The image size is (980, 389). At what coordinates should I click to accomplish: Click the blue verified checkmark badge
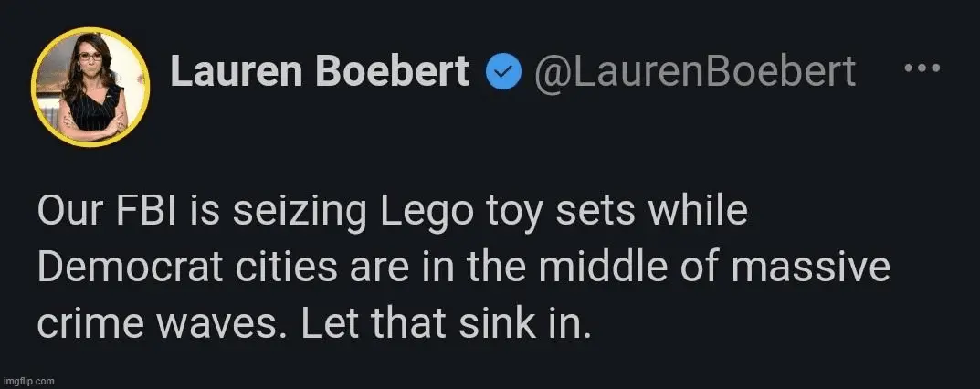[x=502, y=72]
